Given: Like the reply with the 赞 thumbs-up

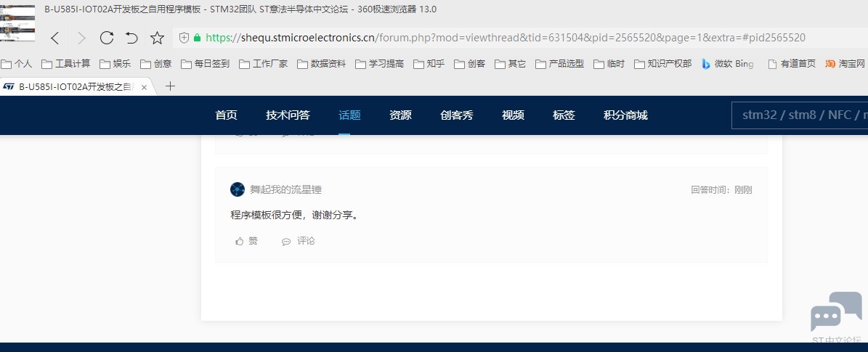Looking at the screenshot, I should [246, 241].
